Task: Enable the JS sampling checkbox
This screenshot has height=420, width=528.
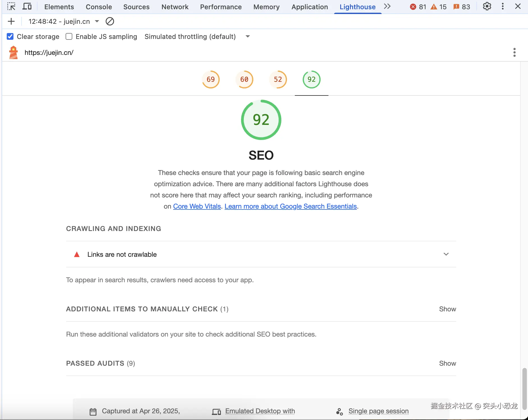Action: (69, 36)
